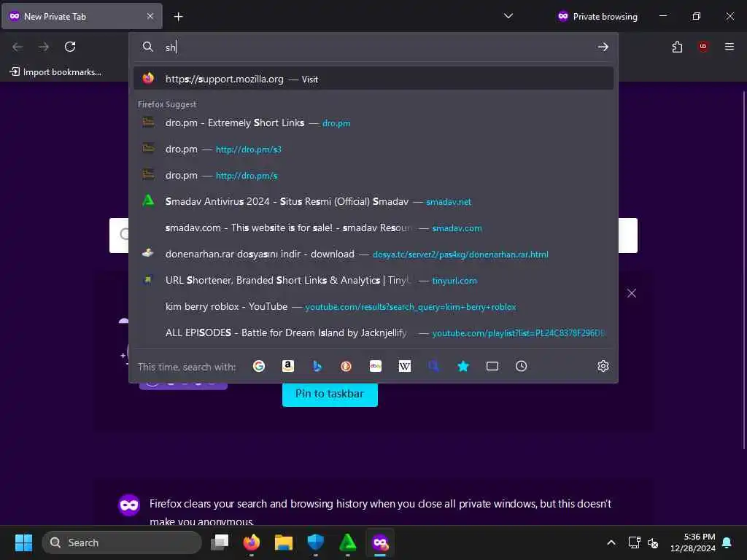Click the address bar text field

[x=376, y=47]
